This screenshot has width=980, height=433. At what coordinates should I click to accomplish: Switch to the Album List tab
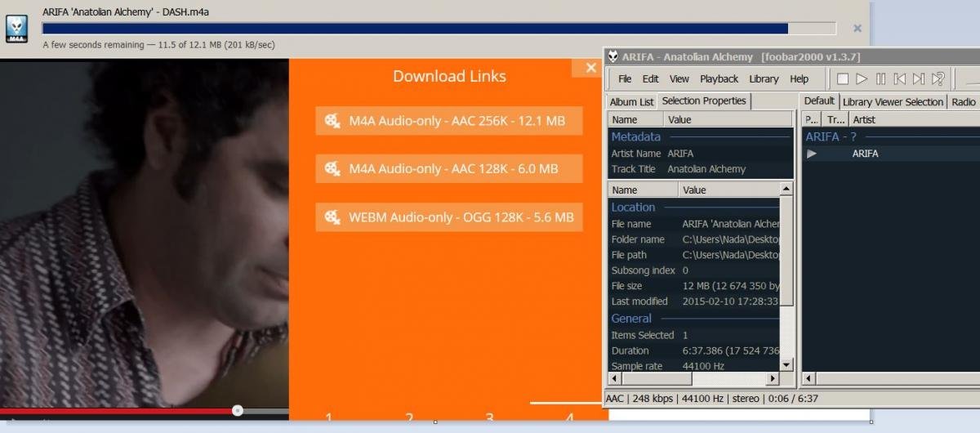tap(631, 102)
